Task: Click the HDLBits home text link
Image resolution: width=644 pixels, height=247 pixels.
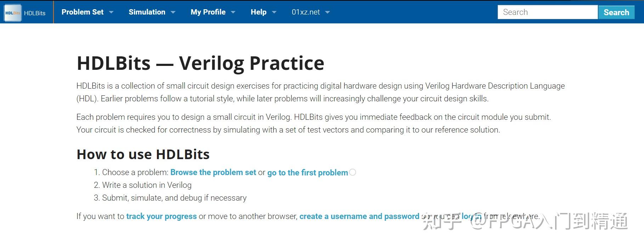Action: coord(35,13)
